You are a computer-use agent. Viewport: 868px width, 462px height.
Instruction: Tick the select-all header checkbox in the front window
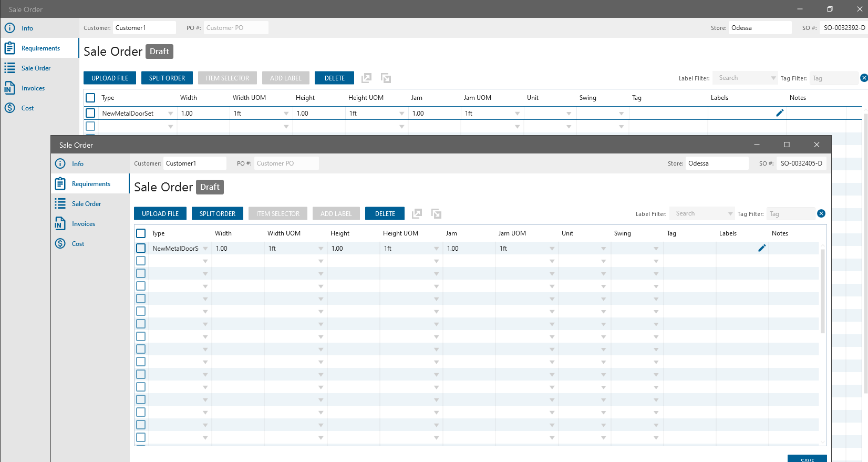[141, 233]
